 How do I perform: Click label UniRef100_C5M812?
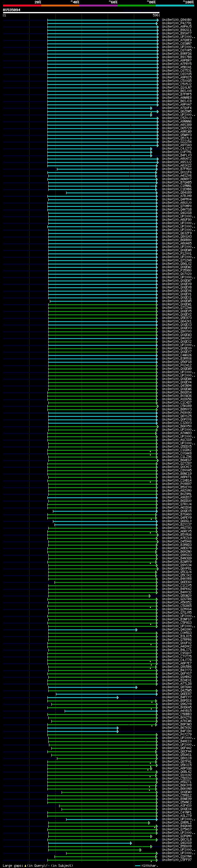(177, 795)
